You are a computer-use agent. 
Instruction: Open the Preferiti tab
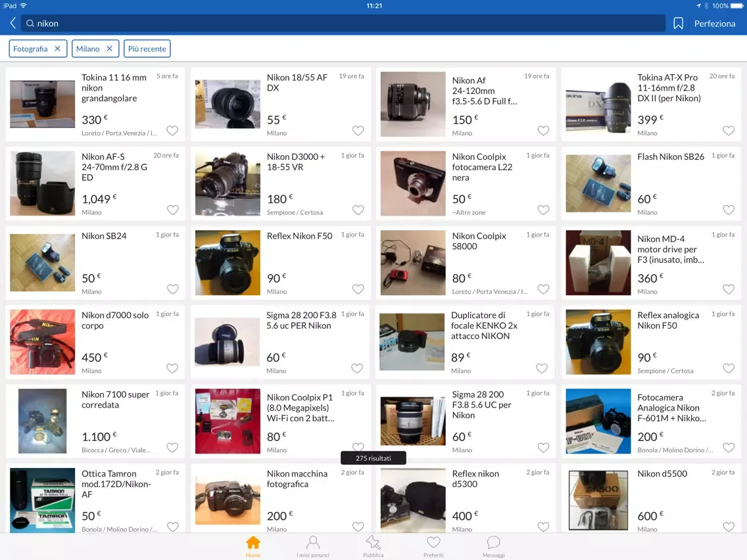[x=433, y=546]
